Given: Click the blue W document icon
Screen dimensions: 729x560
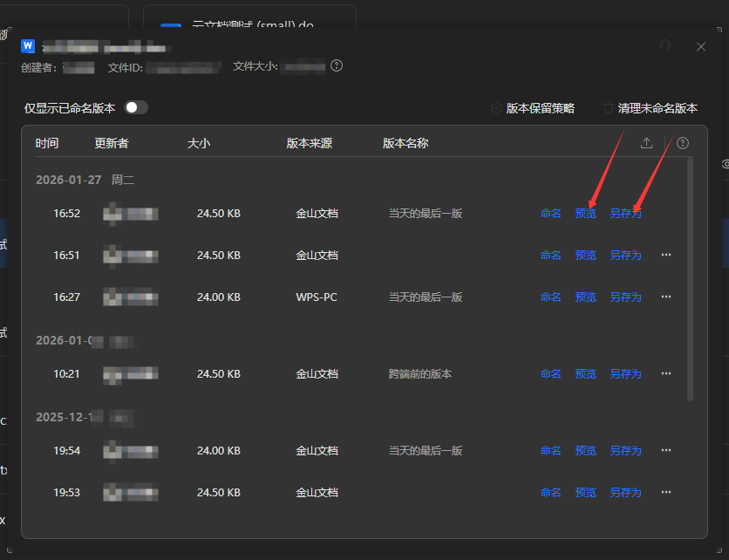Looking at the screenshot, I should [28, 46].
